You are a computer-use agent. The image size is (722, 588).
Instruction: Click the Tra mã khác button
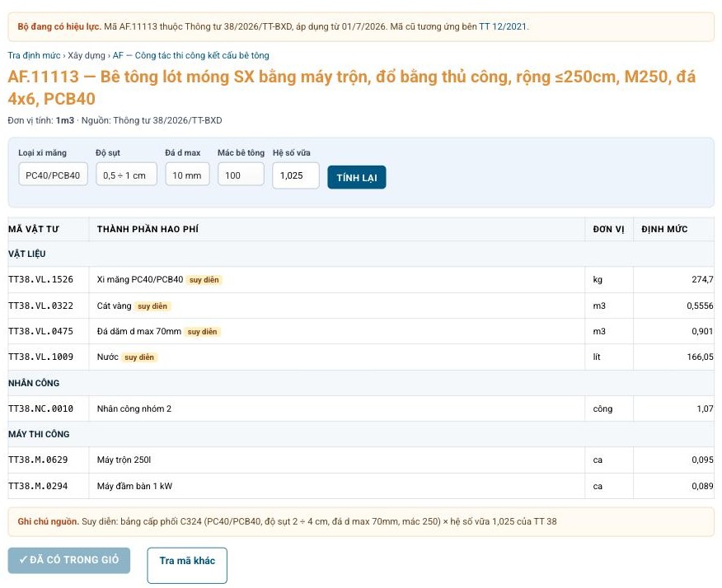pyautogui.click(x=187, y=565)
